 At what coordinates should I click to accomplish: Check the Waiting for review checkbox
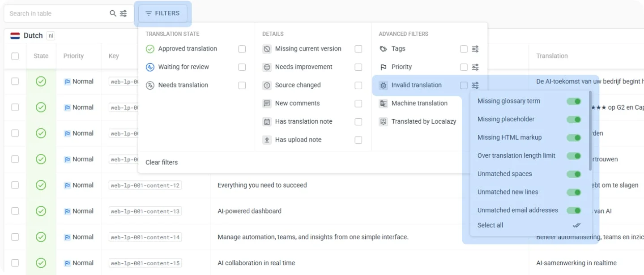coord(242,67)
